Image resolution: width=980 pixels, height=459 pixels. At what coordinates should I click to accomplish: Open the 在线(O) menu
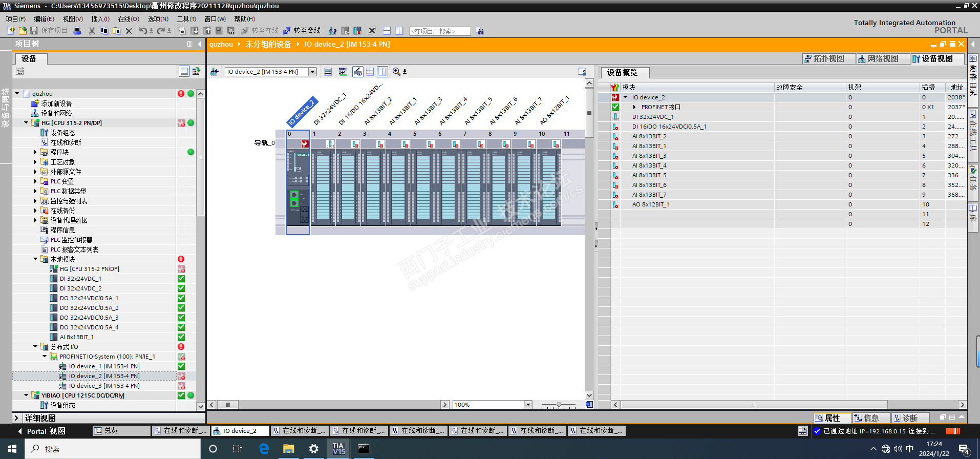[128, 19]
